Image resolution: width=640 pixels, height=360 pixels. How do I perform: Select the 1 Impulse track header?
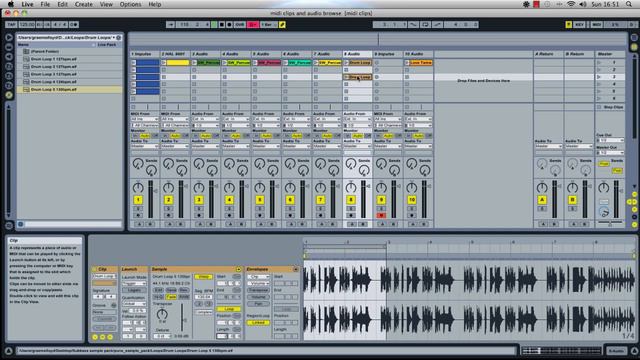145,54
